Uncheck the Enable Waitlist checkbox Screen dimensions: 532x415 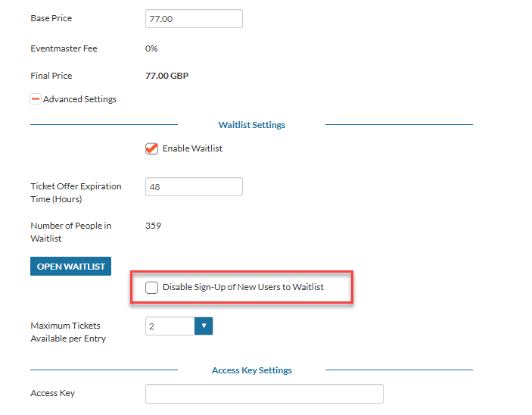(151, 148)
